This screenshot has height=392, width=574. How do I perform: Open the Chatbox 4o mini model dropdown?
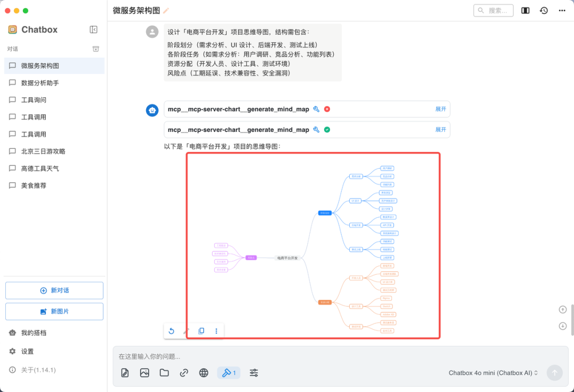[493, 373]
